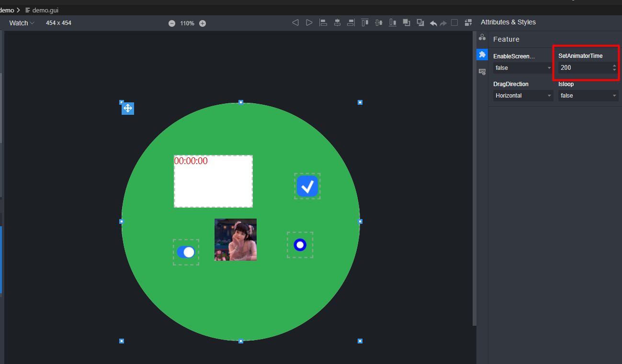Select the girl image thumbnail on canvas
The image size is (622, 364).
click(x=236, y=240)
